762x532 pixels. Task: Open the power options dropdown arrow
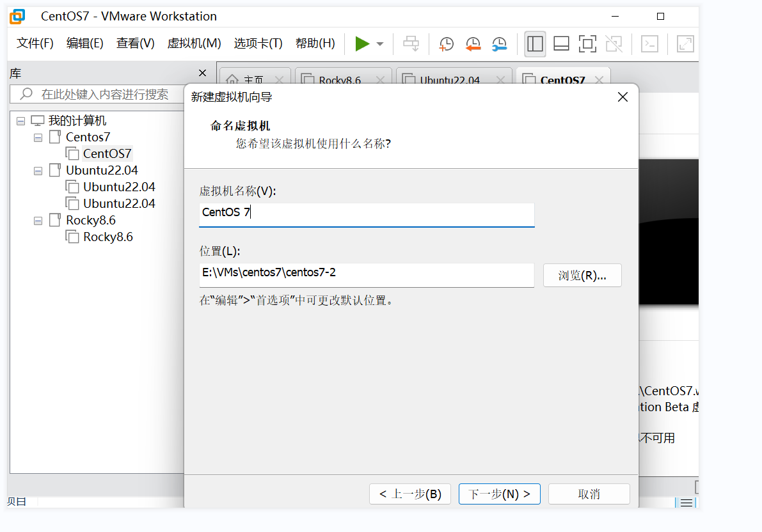(380, 43)
